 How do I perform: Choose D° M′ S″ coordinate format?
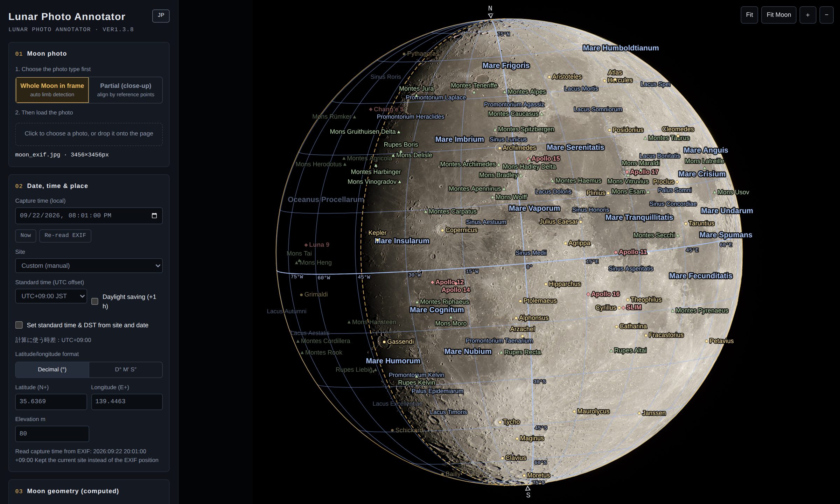[x=126, y=370]
